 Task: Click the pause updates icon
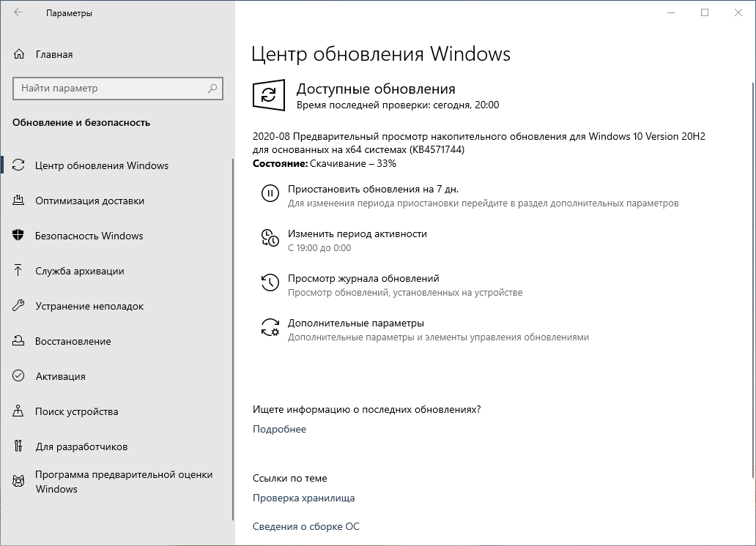269,194
